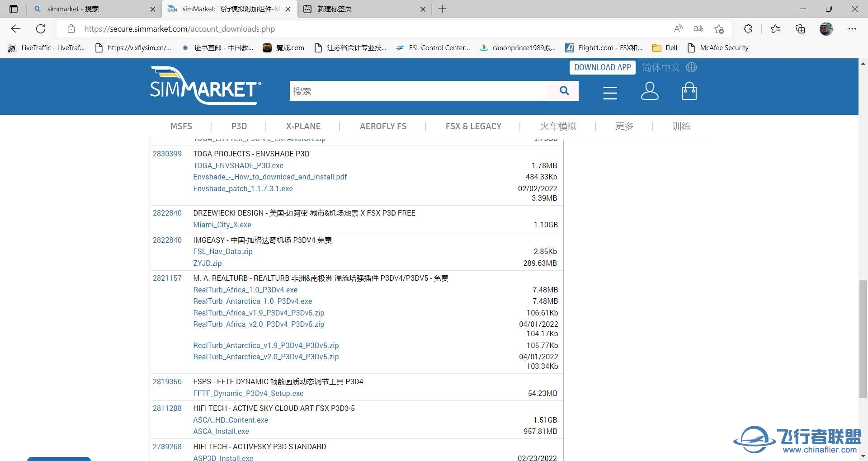The height and width of the screenshot is (461, 868).
Task: Download ASCA_Install.exe
Action: 221,431
